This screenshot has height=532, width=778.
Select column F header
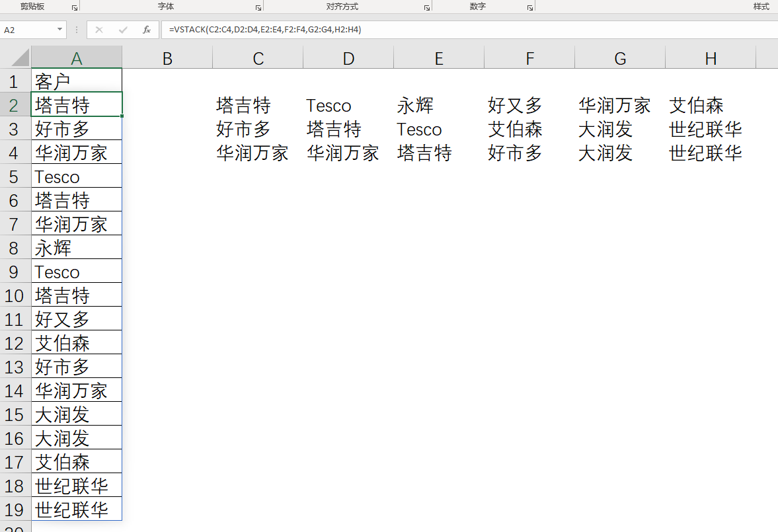tap(529, 57)
